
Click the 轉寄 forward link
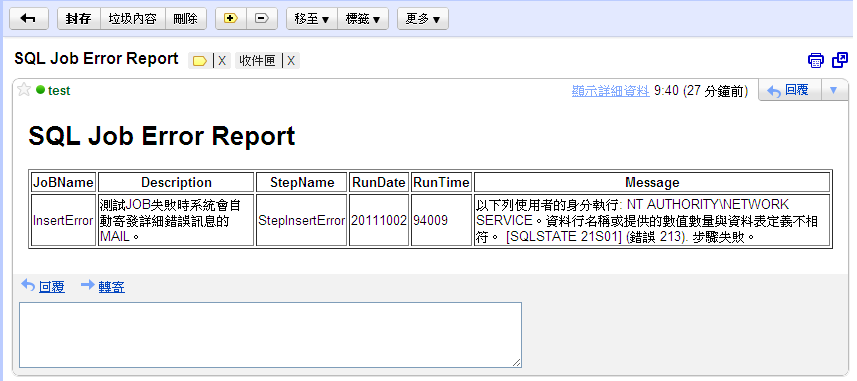tap(111, 286)
